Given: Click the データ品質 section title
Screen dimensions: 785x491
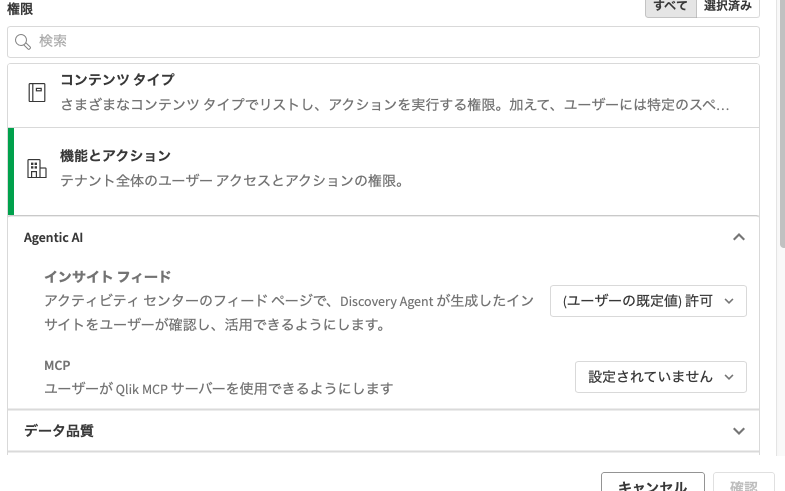Looking at the screenshot, I should click(x=59, y=432).
